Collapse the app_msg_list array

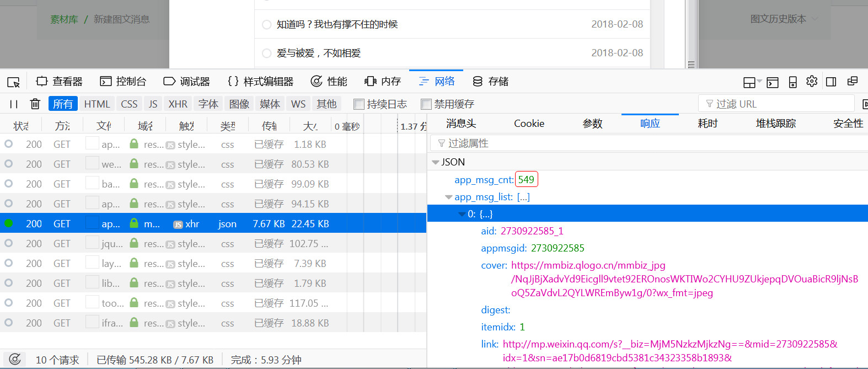(x=449, y=197)
